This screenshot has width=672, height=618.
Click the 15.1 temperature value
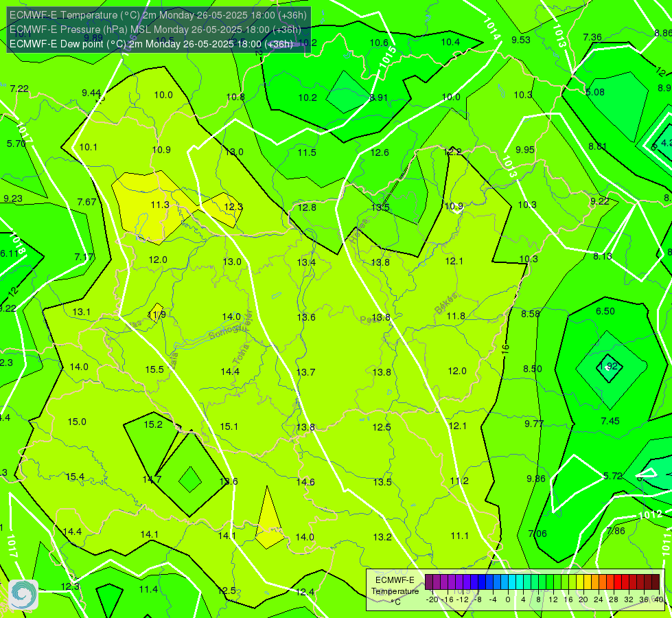tap(229, 426)
